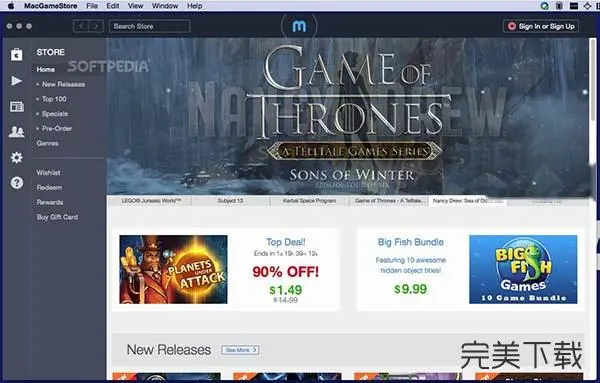Click the 90% OFF! text
Screen dimensions: 600x383
(x=285, y=272)
